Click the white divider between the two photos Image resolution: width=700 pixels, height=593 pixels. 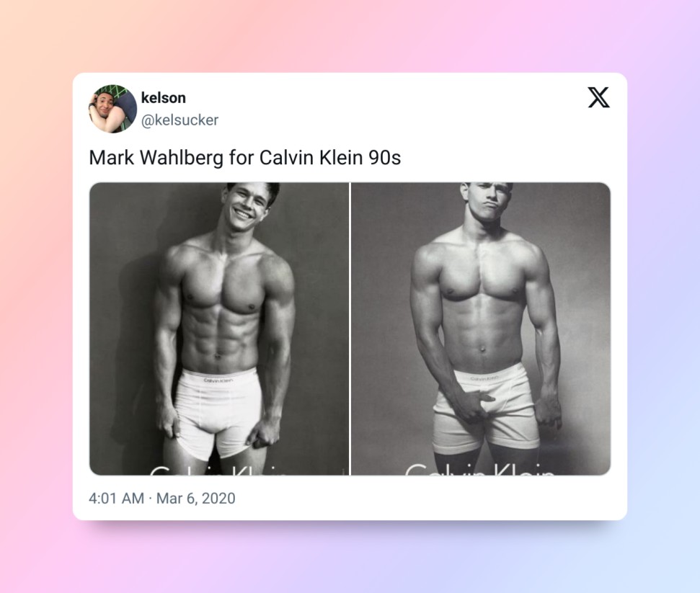(x=350, y=329)
